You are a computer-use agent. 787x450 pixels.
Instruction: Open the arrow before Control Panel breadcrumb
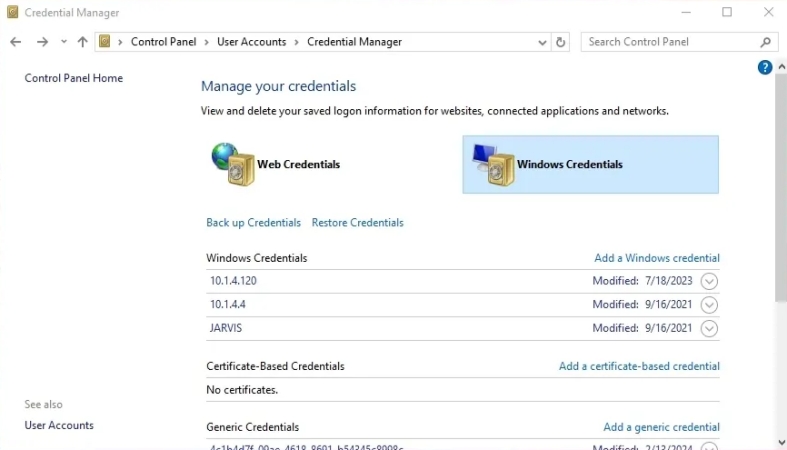pyautogui.click(x=120, y=43)
